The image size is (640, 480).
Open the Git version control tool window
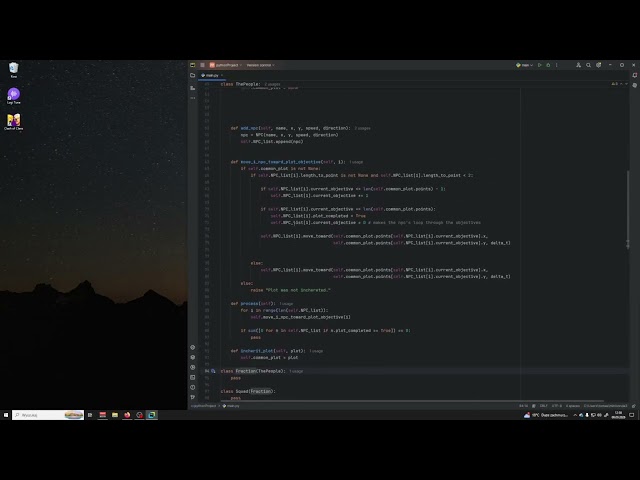[x=193, y=397]
